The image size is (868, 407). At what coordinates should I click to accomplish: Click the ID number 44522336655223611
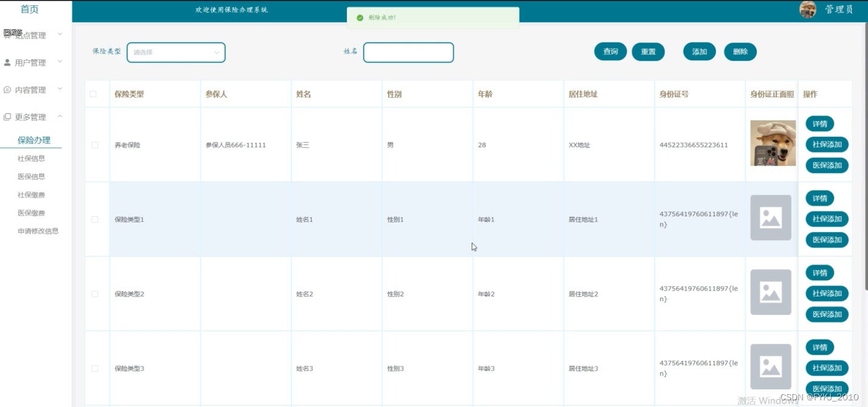click(x=694, y=145)
